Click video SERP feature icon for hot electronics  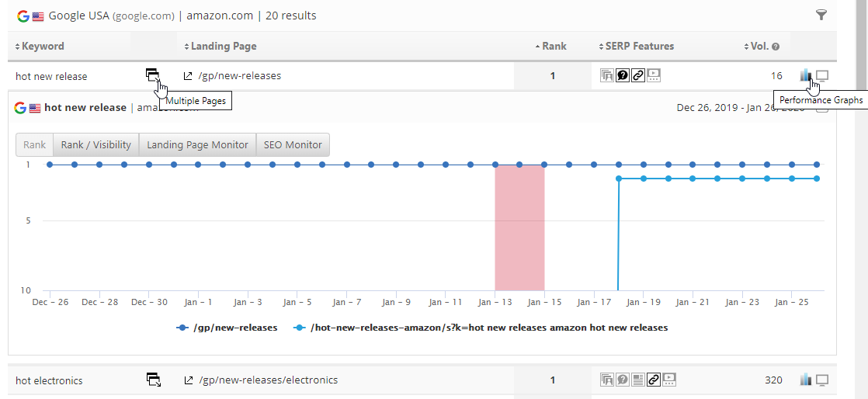[x=669, y=380]
